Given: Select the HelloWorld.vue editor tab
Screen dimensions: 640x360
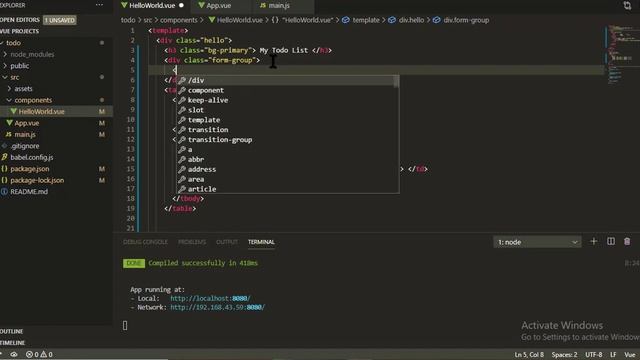Looking at the screenshot, I should coord(152,5).
